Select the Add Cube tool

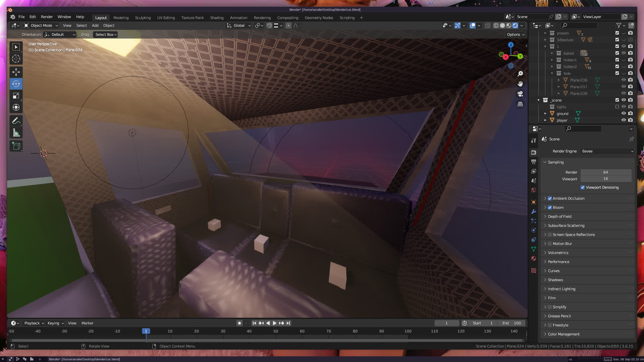coord(16,146)
